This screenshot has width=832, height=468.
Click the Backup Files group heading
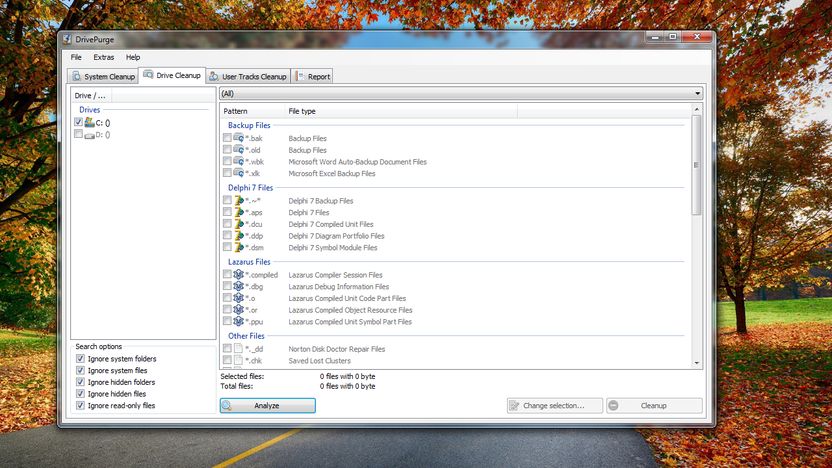click(x=249, y=125)
